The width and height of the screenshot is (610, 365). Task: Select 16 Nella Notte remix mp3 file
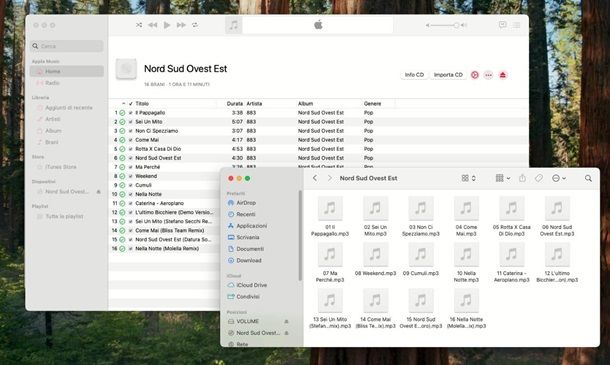(466, 309)
